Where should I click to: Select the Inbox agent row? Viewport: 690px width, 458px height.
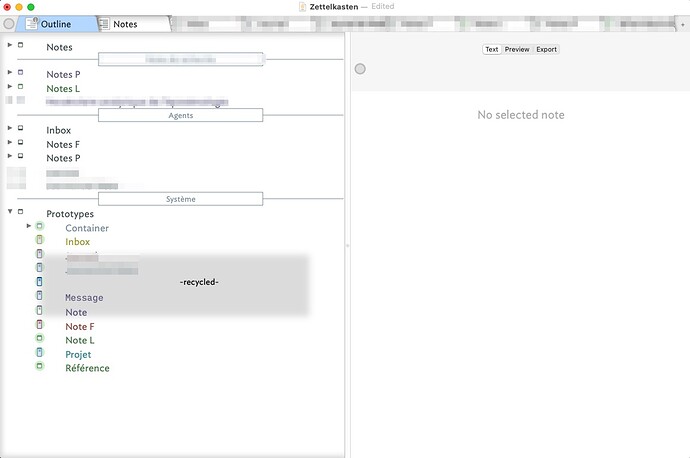pos(59,130)
